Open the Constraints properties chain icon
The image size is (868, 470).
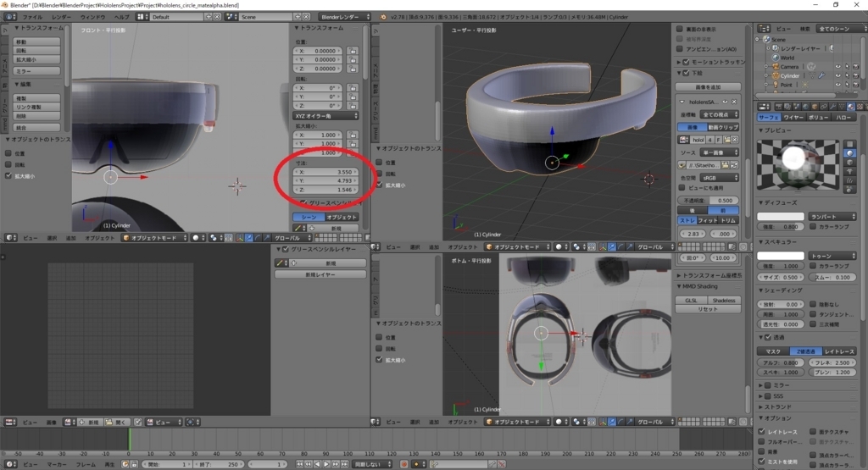tap(824, 107)
